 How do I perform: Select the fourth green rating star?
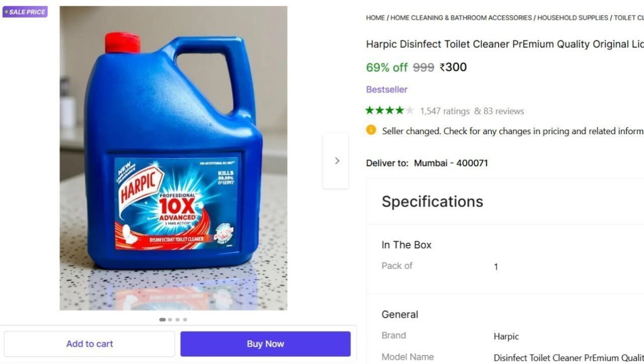click(x=399, y=111)
